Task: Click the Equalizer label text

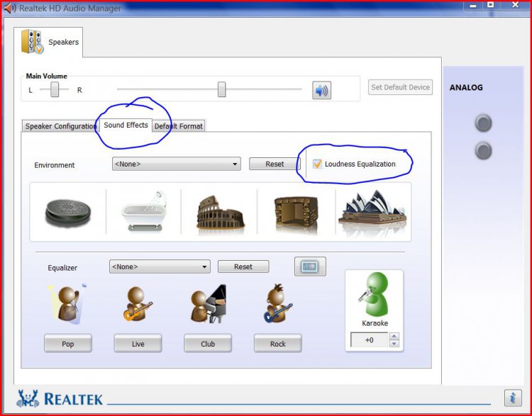Action: (62, 267)
